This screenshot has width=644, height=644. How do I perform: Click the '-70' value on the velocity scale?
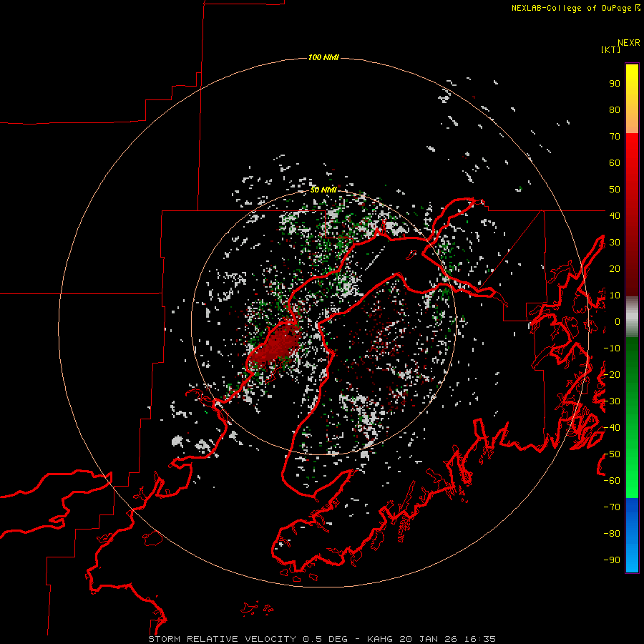tap(612, 507)
